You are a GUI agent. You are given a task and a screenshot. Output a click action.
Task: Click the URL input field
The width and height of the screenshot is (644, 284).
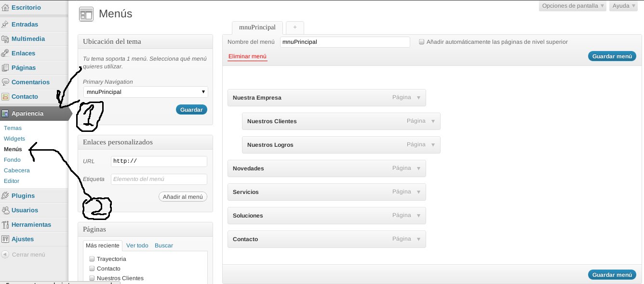click(x=159, y=161)
